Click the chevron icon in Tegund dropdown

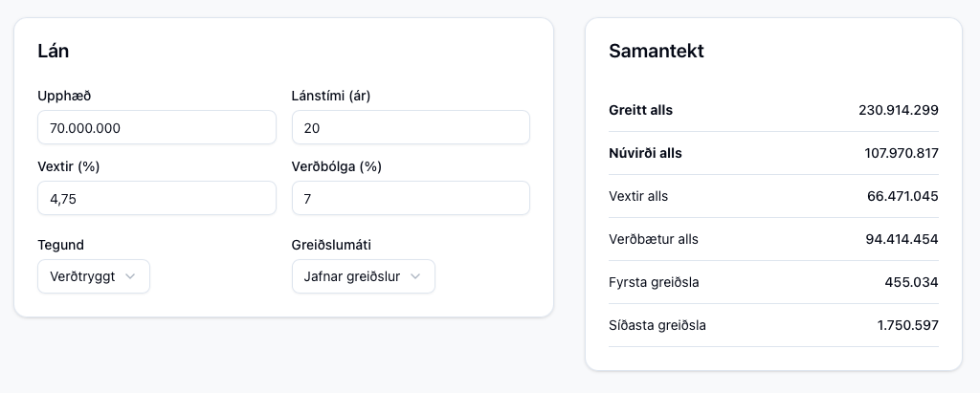click(x=130, y=276)
